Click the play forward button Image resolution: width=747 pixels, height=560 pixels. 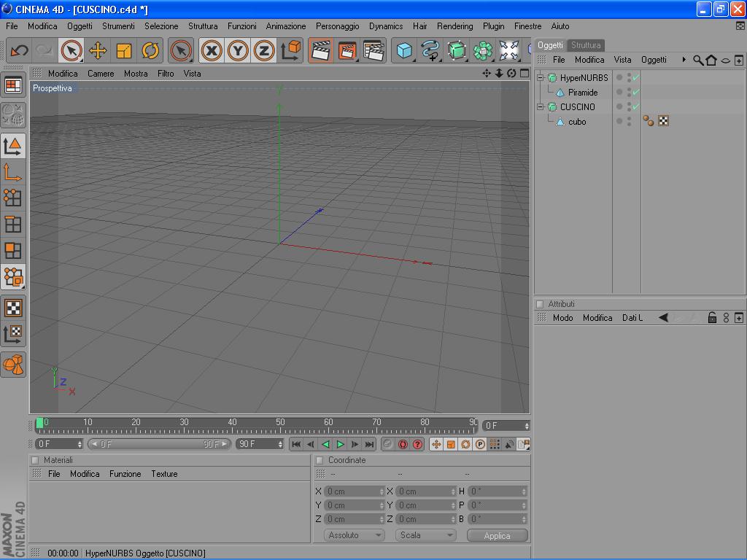tap(341, 444)
